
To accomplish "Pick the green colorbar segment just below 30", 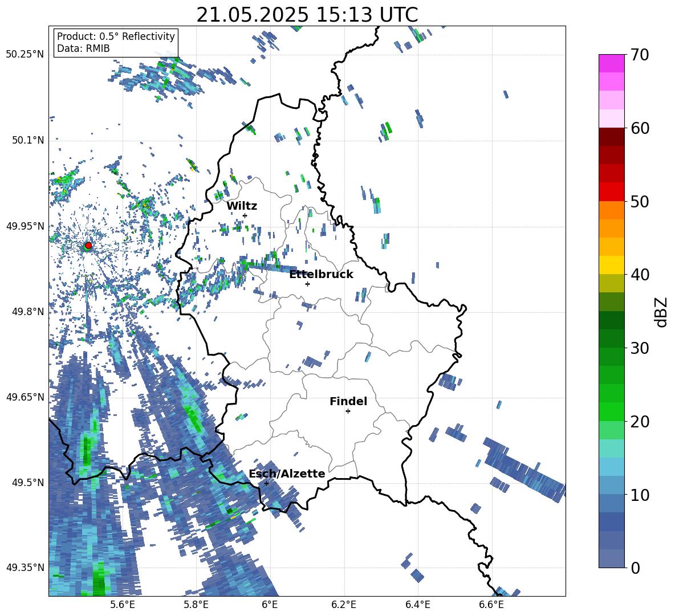I will tap(611, 357).
